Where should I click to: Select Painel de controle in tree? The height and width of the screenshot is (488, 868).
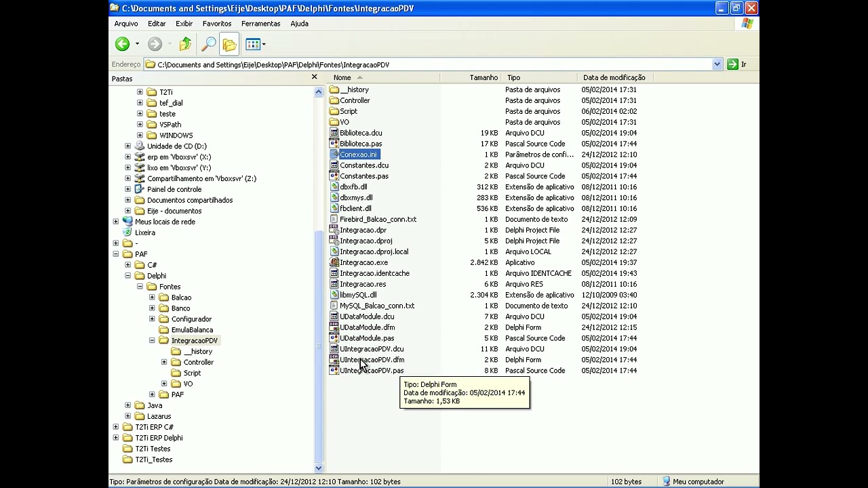(x=174, y=189)
